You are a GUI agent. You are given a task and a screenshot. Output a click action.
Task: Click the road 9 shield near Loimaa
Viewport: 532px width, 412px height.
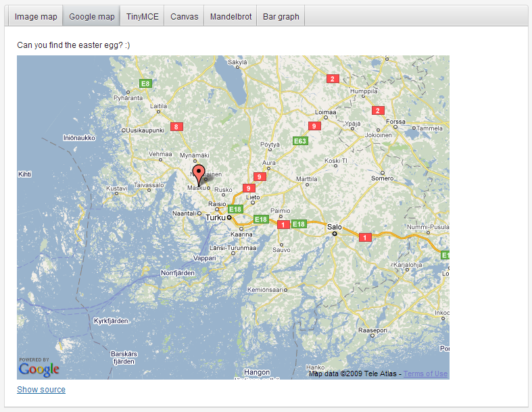[314, 126]
